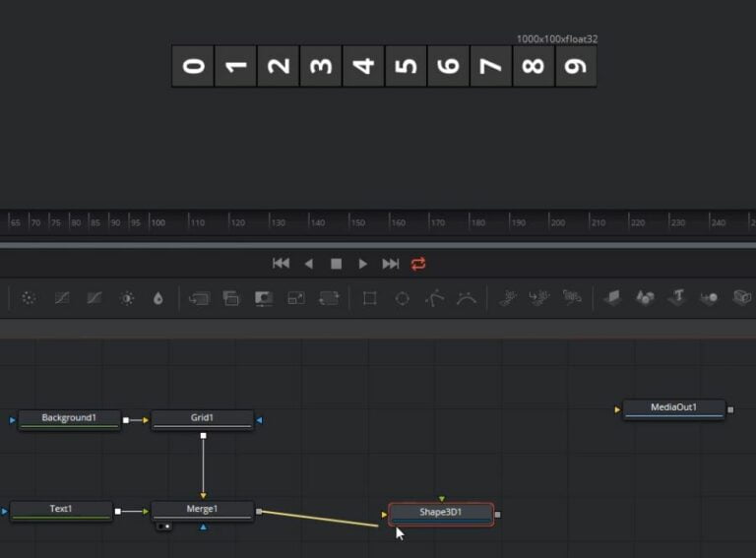Select the Background1 node
The width and height of the screenshot is (756, 558).
(x=69, y=419)
